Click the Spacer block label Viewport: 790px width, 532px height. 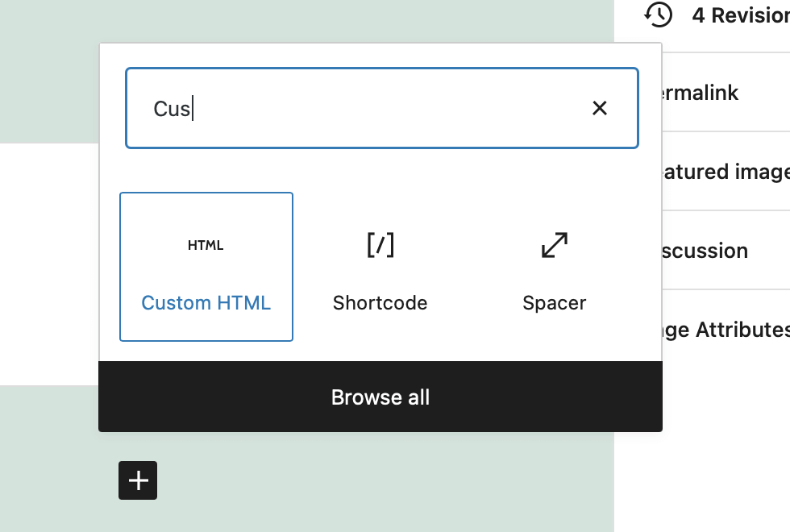click(x=554, y=302)
